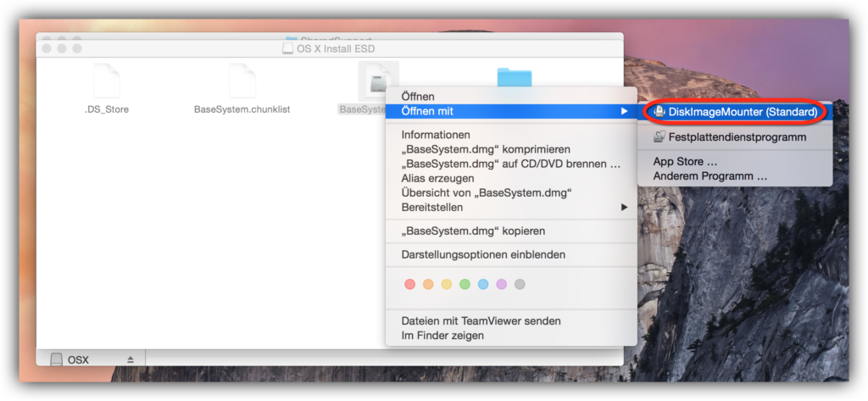Choose „BaseSystem.dmg“ auf CD/DVD brennen …

(511, 164)
